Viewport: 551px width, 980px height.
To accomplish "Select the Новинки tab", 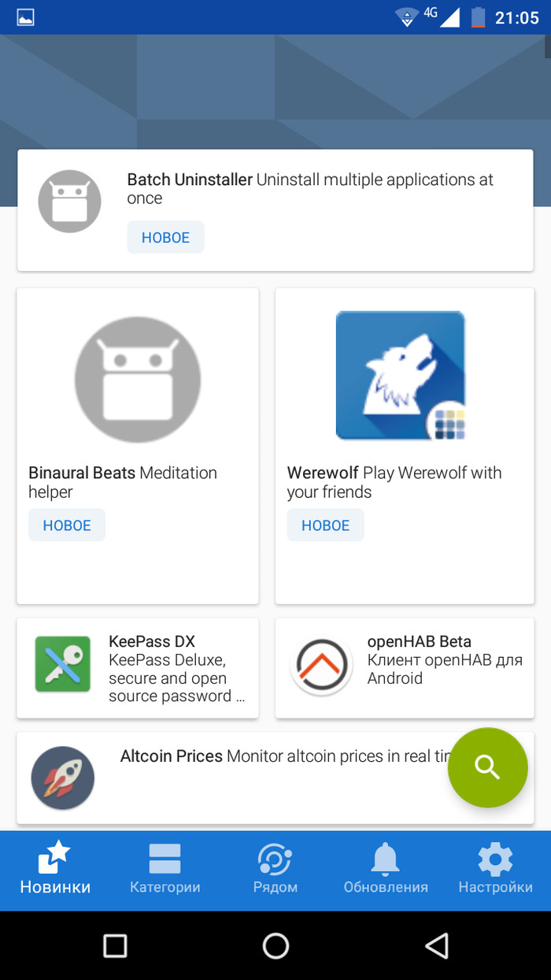I will pyautogui.click(x=55, y=870).
